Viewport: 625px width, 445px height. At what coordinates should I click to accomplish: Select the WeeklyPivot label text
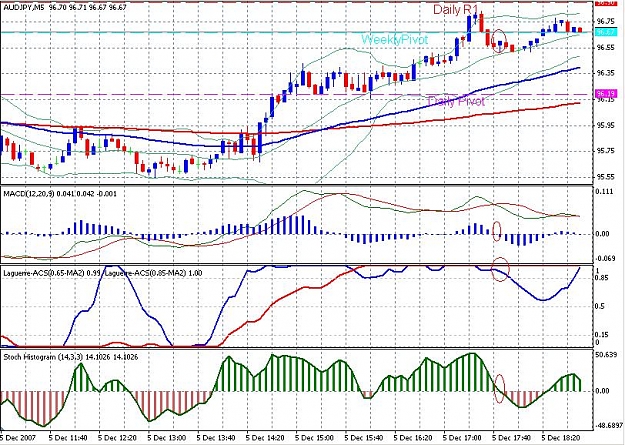[395, 39]
